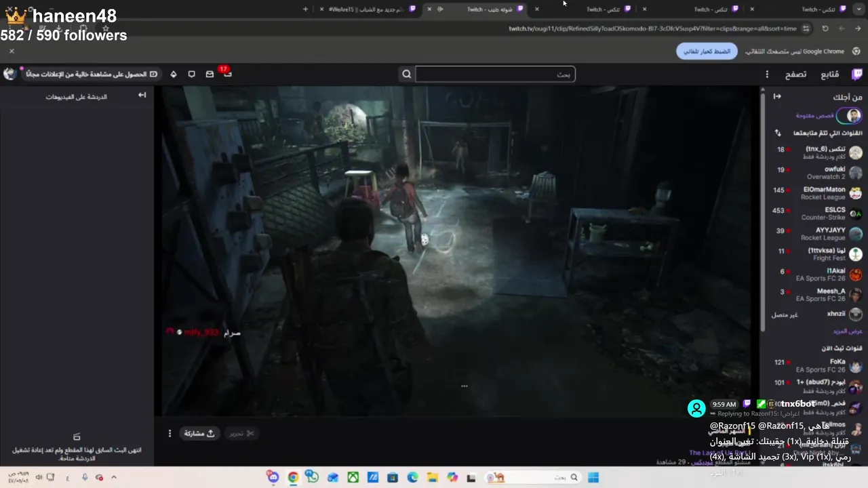Open the user profile avatar menu

click(10, 74)
